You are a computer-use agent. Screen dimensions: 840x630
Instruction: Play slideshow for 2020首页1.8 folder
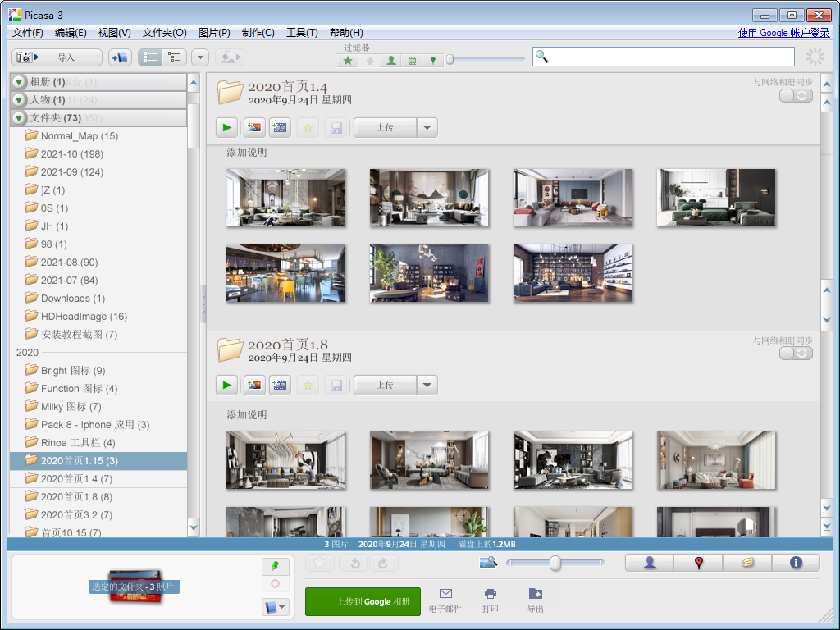[x=227, y=386]
